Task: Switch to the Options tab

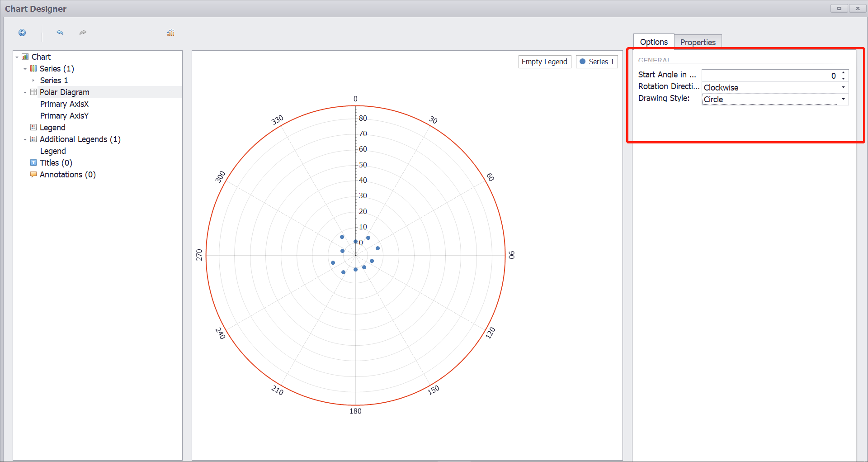Action: pos(654,42)
